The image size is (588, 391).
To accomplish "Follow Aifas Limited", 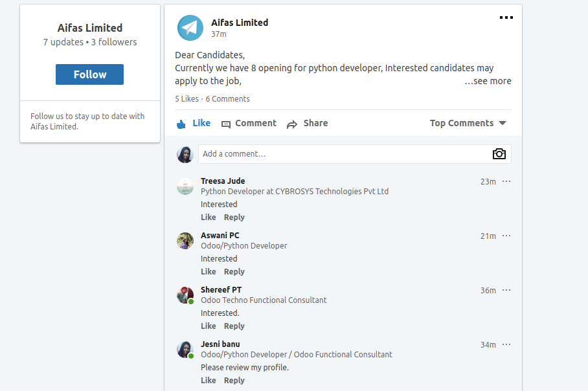I will 89,74.
